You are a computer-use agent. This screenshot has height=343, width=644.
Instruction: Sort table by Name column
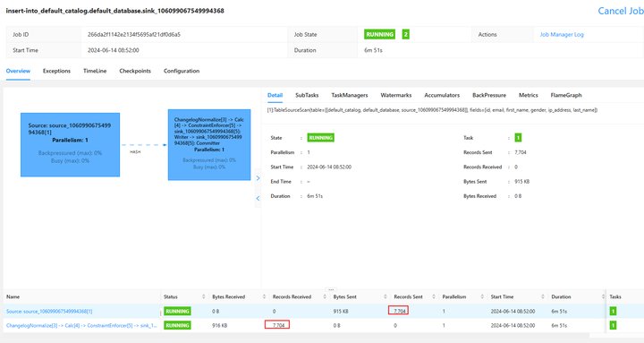[13, 296]
